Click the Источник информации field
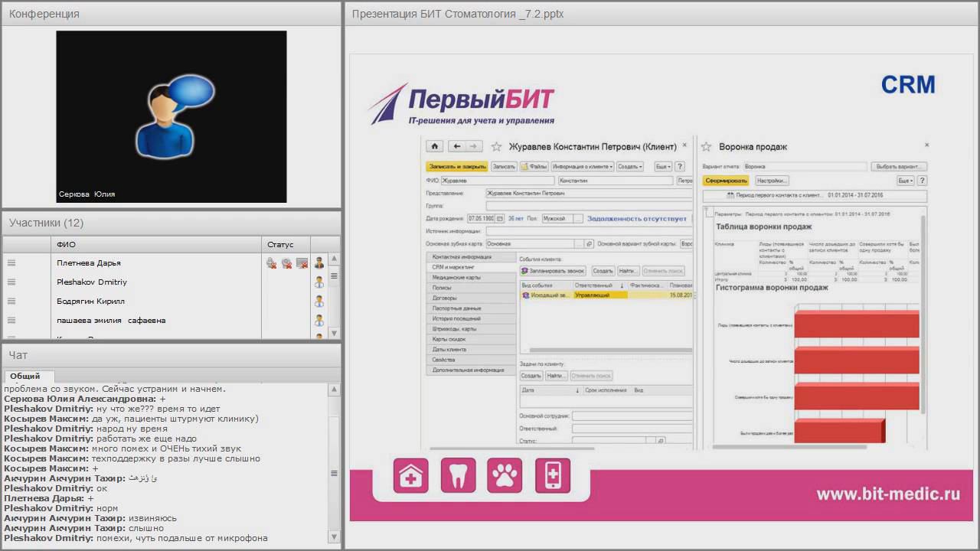 590,231
